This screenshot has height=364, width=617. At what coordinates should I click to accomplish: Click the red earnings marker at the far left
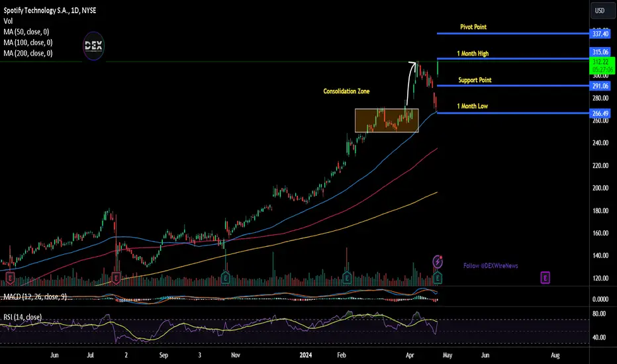coord(10,278)
